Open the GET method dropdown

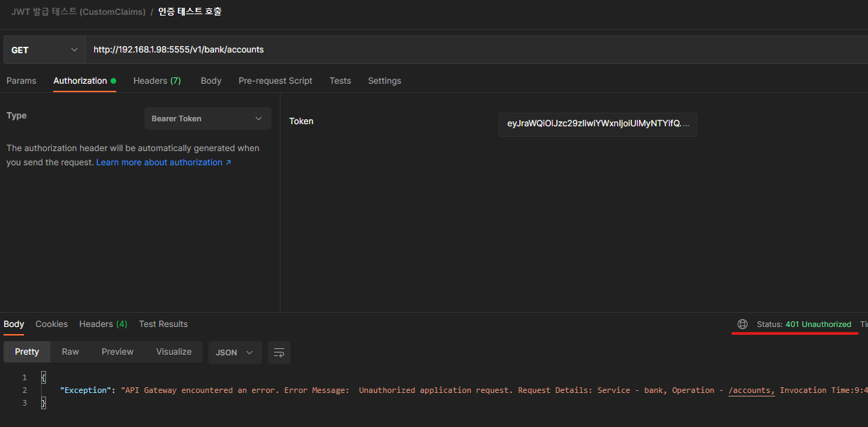[44, 50]
